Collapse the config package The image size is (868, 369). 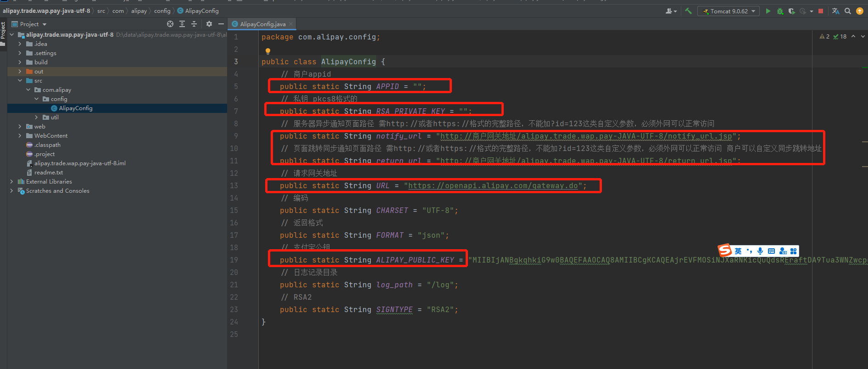pyautogui.click(x=36, y=99)
